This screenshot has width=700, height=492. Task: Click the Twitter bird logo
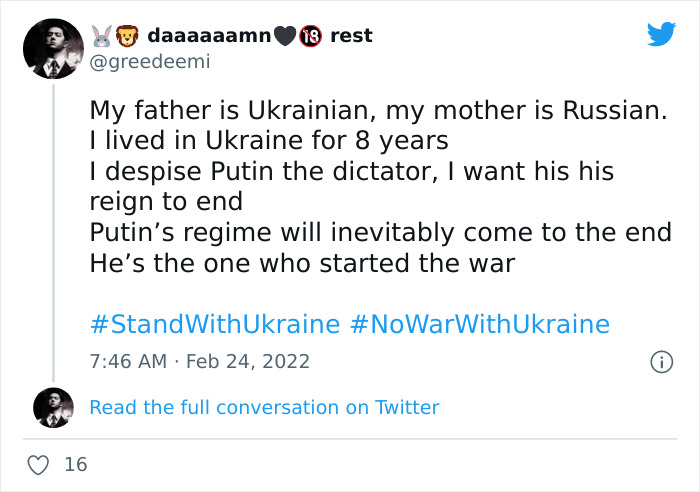pyautogui.click(x=661, y=35)
